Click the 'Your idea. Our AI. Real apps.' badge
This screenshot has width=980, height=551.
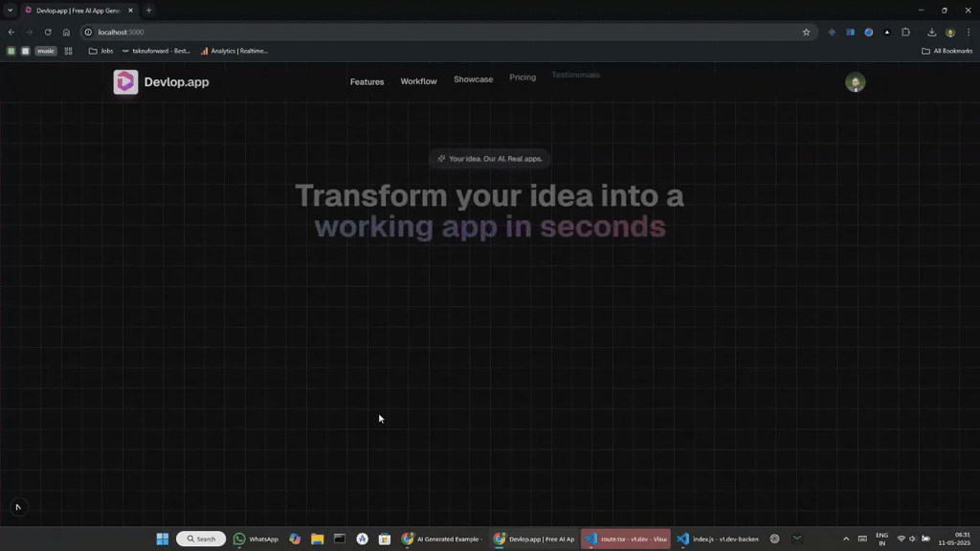click(x=490, y=159)
